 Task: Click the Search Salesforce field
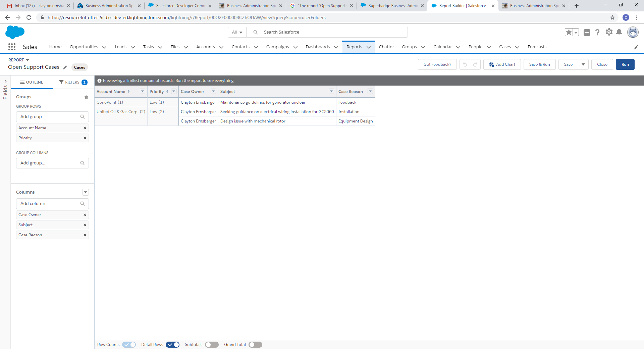[x=327, y=32]
